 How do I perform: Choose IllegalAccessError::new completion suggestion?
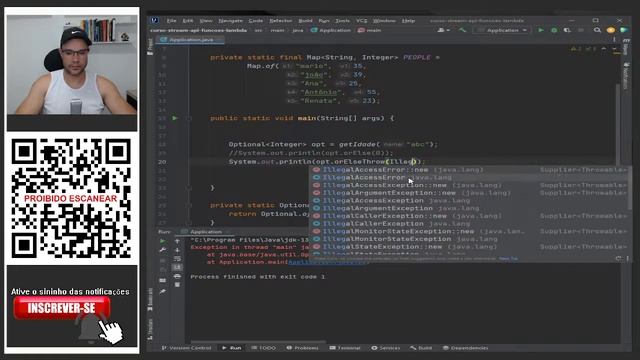pos(469,169)
